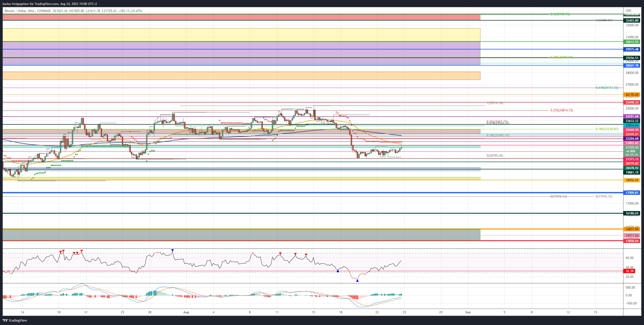
Task: Click the 0.618(26737.32) Fibonacci level label
Action: pos(607,88)
